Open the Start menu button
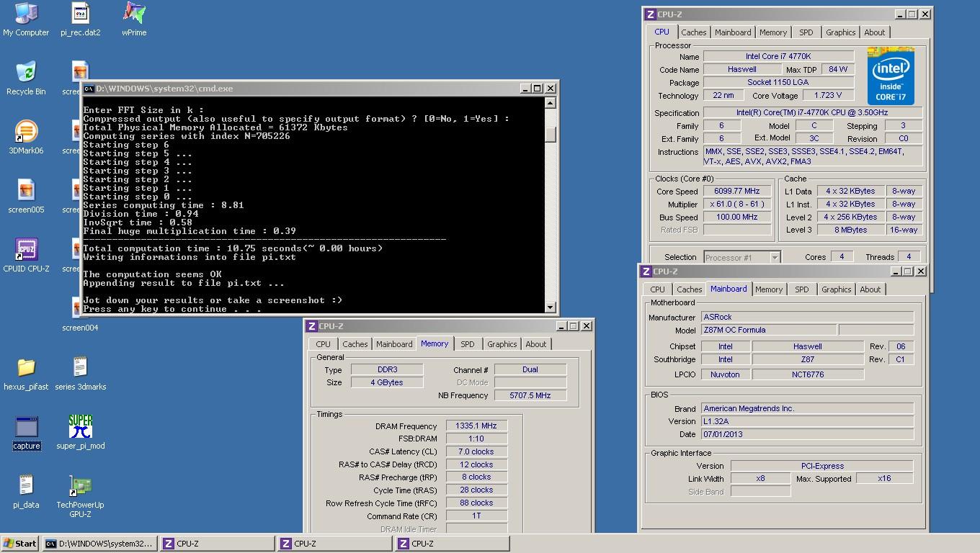The width and height of the screenshot is (980, 553). pyautogui.click(x=20, y=544)
